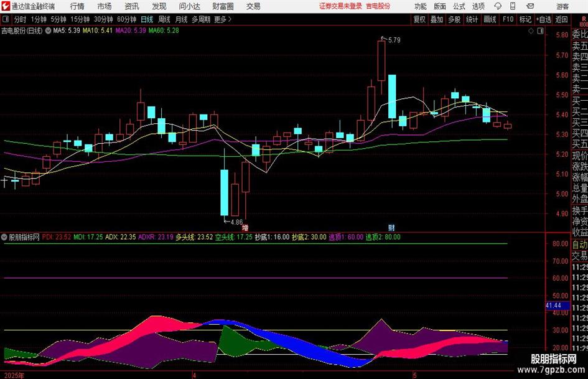Add stock via +自选 button
Viewport: 588px width, 379px height.
pos(543,19)
